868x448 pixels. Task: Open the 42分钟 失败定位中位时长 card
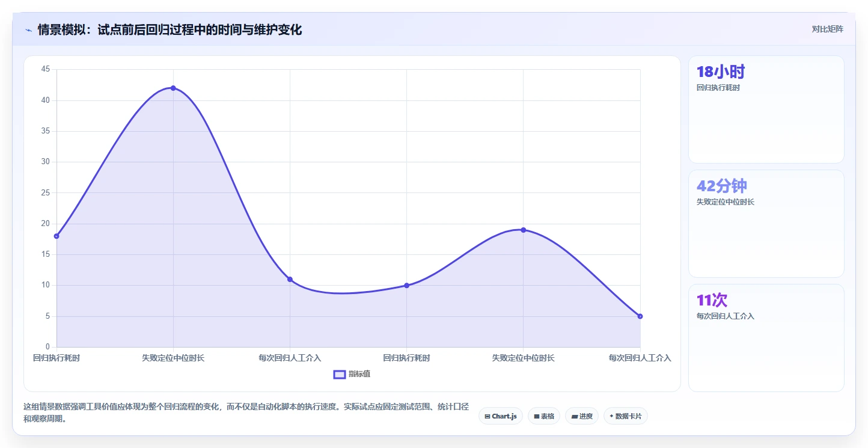[x=766, y=224]
